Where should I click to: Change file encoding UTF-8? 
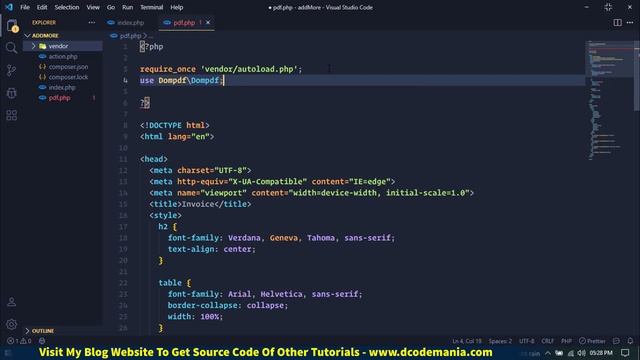pyautogui.click(x=526, y=341)
